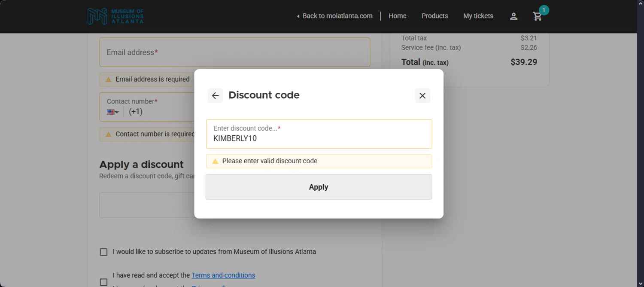The width and height of the screenshot is (644, 287).
Task: Open the shopping cart icon
Action: [x=537, y=17]
